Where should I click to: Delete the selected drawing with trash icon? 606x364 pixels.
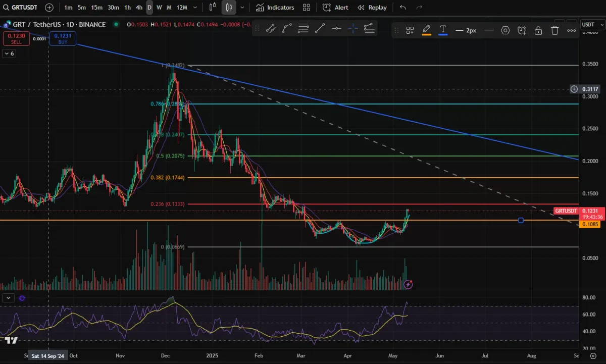click(555, 30)
